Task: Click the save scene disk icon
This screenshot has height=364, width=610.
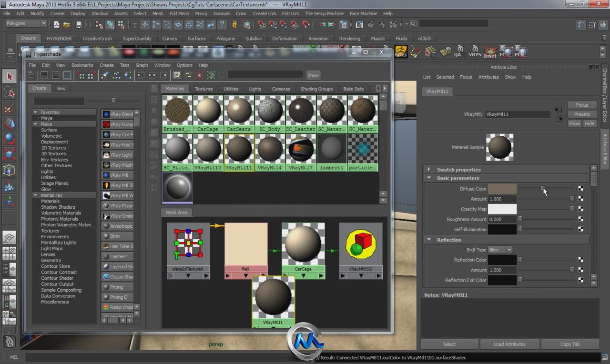Action: (79, 24)
